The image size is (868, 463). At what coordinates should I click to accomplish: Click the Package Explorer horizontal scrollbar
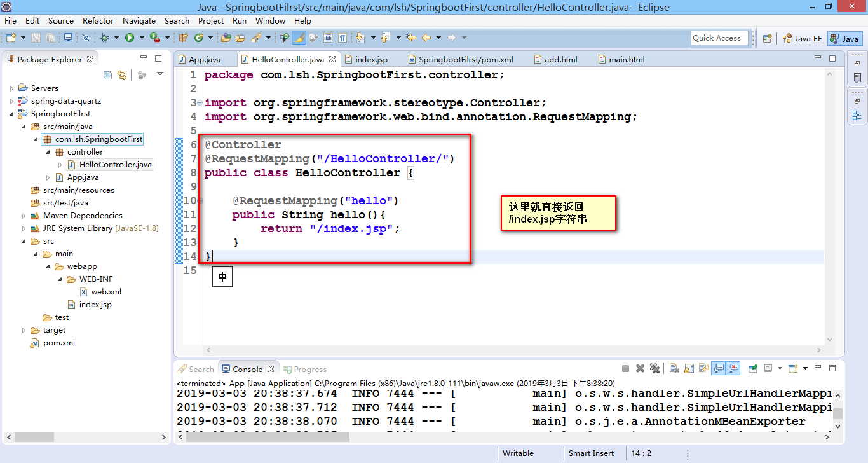[x=86, y=438]
